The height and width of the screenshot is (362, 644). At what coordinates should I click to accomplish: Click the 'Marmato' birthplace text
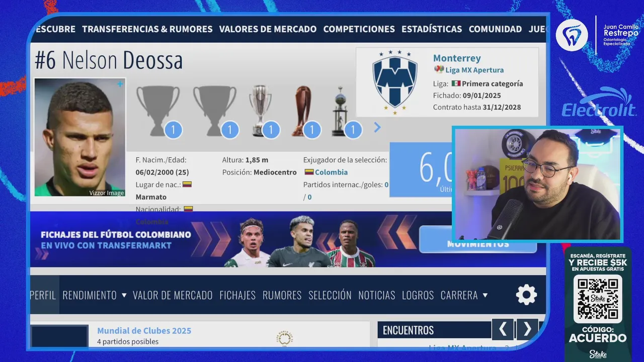[x=151, y=197]
